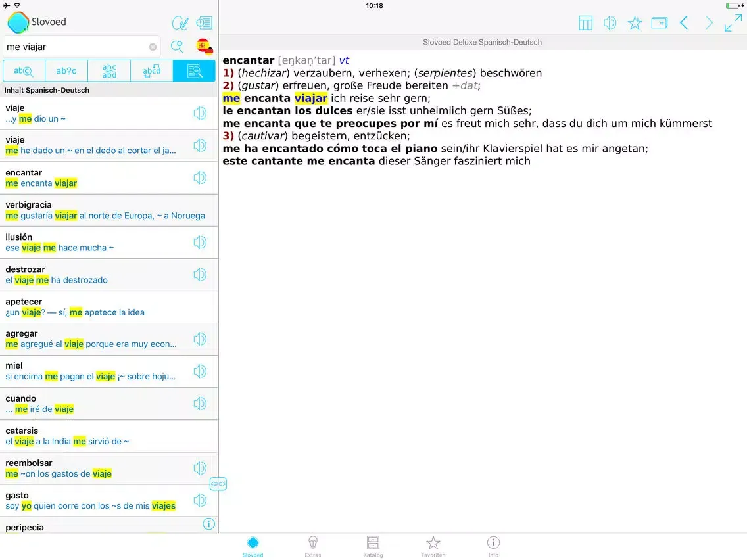This screenshot has width=747, height=560.
Task: Switch language direction via the Spanish-German flag
Action: point(205,46)
